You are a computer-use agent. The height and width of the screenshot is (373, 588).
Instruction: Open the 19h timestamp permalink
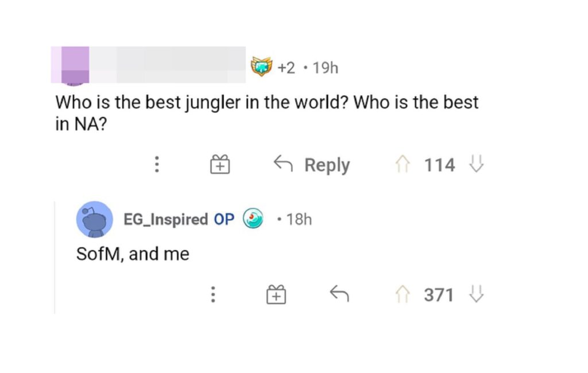click(326, 68)
